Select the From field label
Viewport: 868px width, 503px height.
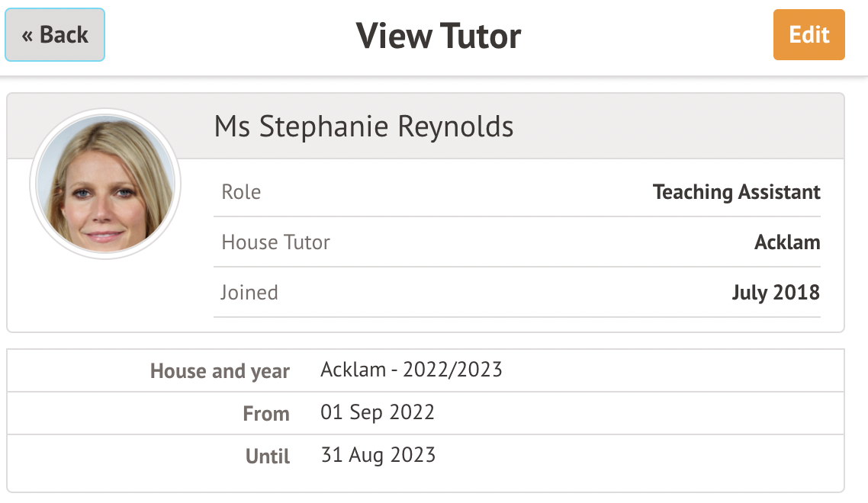(x=266, y=414)
